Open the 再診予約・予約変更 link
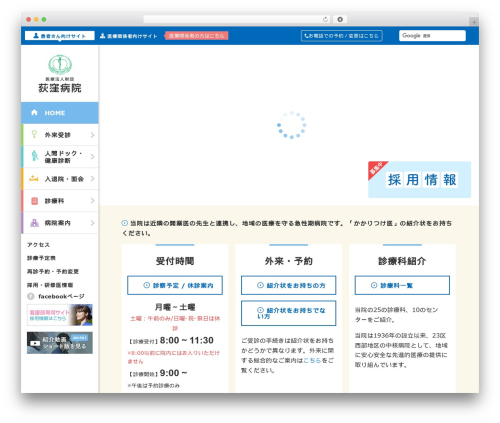 point(53,271)
